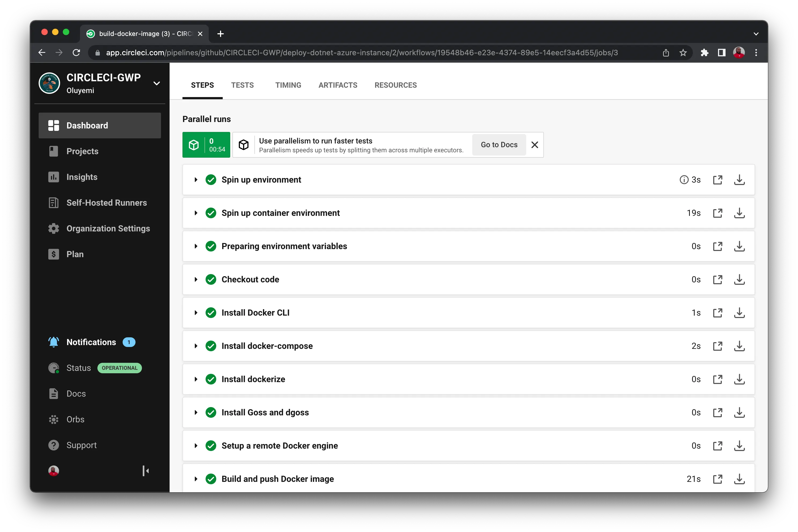Viewport: 798px width, 532px height.
Task: Open Self-Hosted Runners page
Action: pos(106,202)
